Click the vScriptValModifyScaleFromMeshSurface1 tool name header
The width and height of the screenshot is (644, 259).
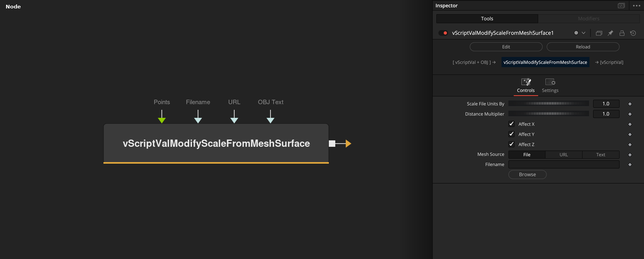click(503, 33)
